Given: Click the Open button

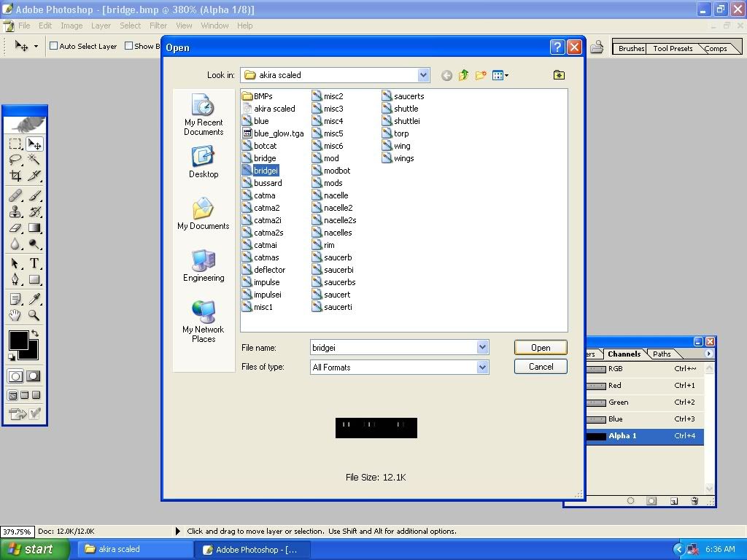Looking at the screenshot, I should (541, 348).
